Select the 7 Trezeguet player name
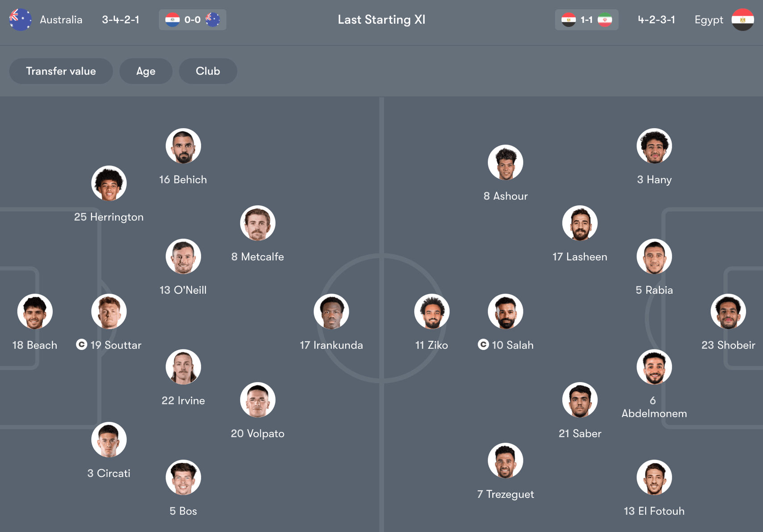Image resolution: width=763 pixels, height=532 pixels. pyautogui.click(x=505, y=494)
